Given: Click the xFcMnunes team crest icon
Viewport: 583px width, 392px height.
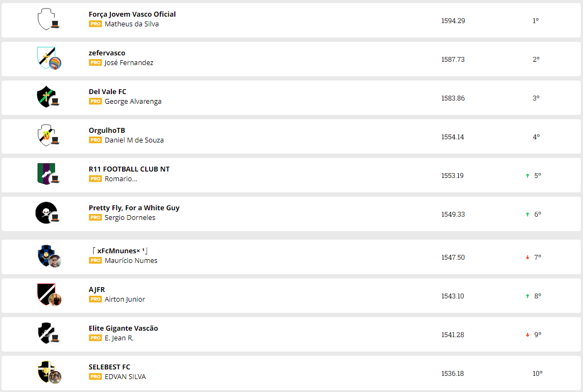Looking at the screenshot, I should click(x=45, y=255).
